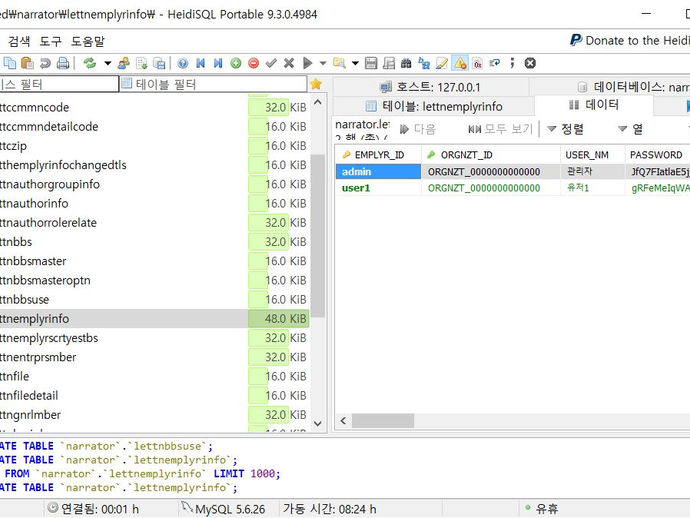Viewport: 690px width, 518px height.
Task: Click the Donate to the Heidi link
Action: click(630, 40)
